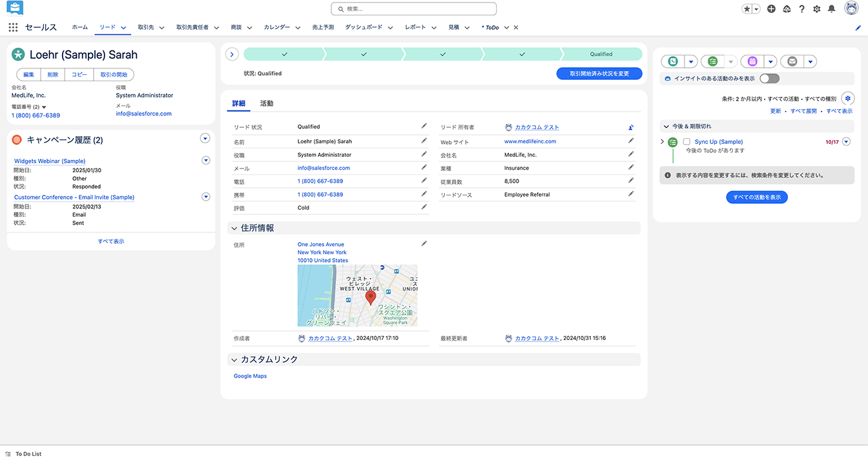Click the 取引の開始 button

coord(114,75)
